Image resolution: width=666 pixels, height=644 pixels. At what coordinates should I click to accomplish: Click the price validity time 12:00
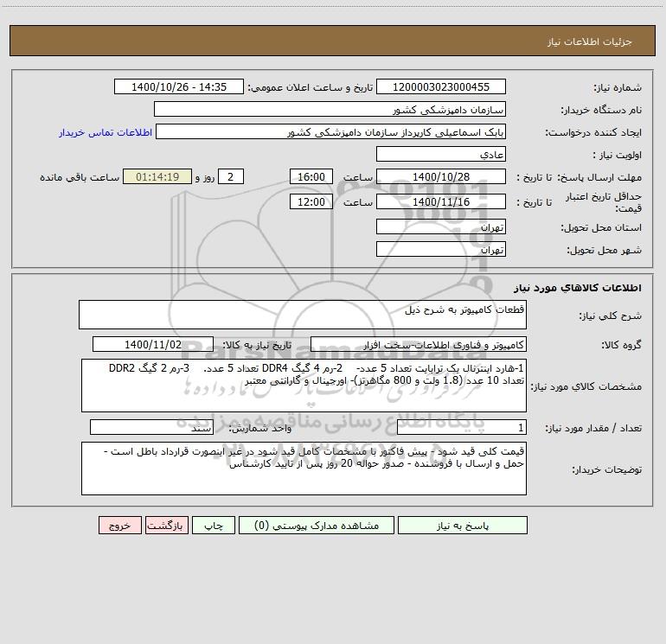(x=311, y=201)
